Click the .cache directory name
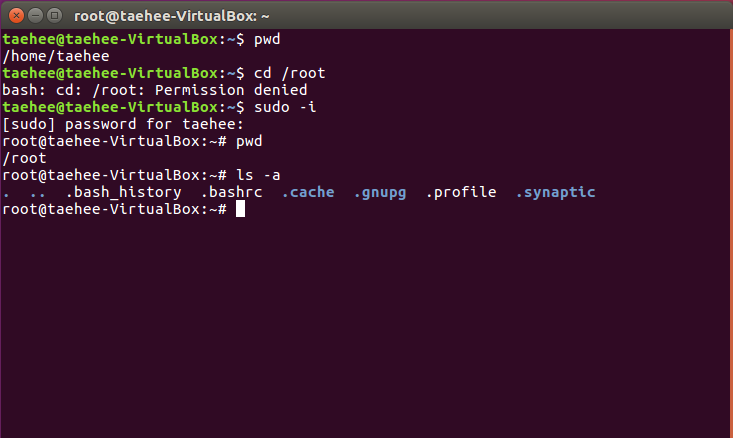 (x=308, y=192)
